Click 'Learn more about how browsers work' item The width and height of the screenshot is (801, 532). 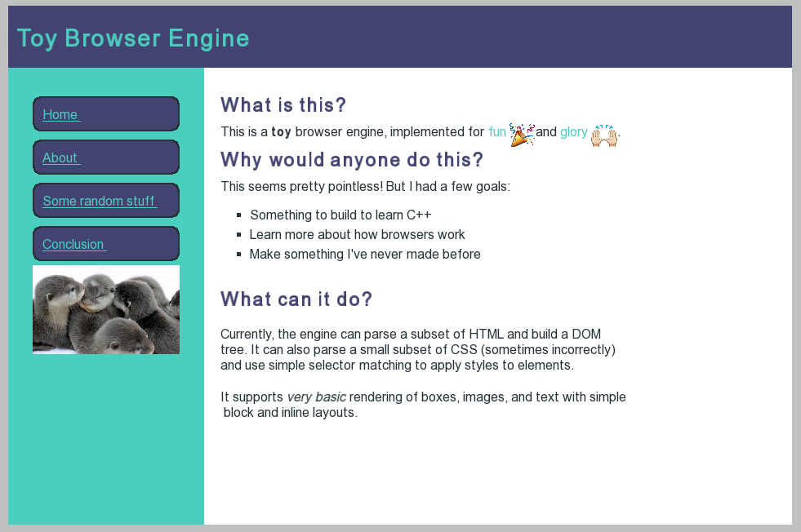tap(357, 234)
